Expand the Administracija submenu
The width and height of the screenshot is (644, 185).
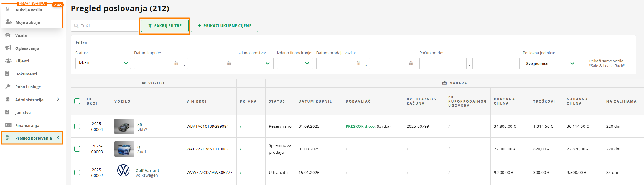click(x=58, y=99)
